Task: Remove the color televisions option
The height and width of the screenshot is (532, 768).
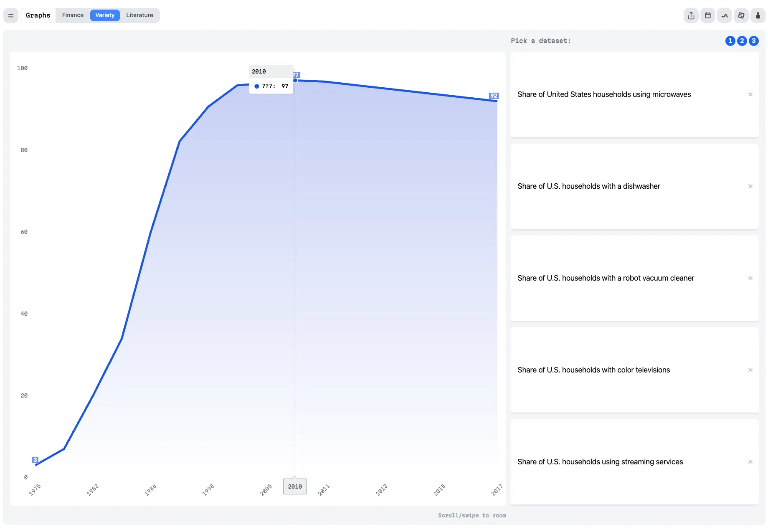Action: 750,370
